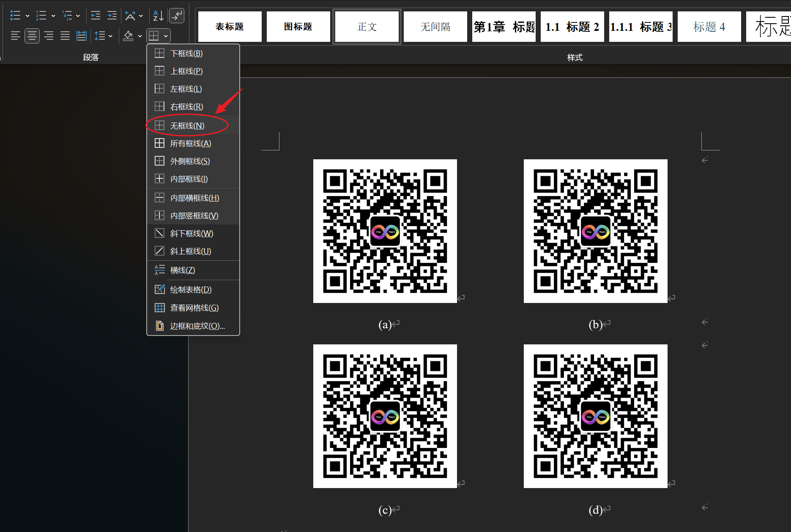Select 绘制表格(D) draw table
This screenshot has height=532, width=791.
(193, 289)
